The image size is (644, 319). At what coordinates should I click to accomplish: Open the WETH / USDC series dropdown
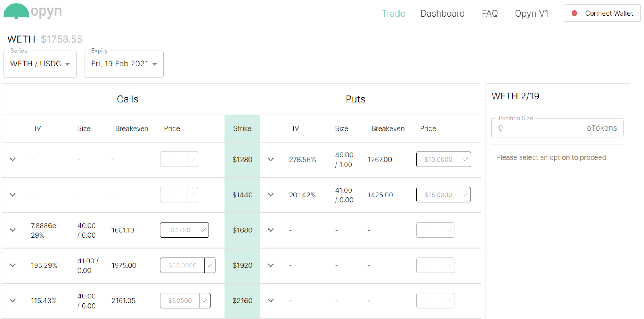40,64
